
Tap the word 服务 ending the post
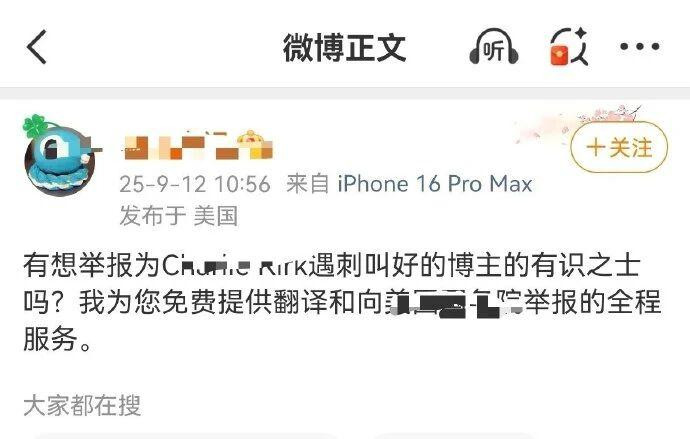pos(50,339)
